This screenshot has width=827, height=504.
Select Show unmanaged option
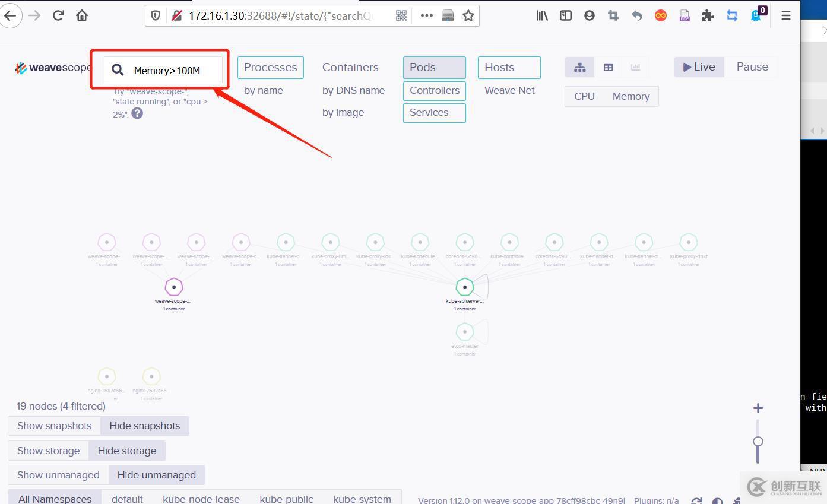[x=58, y=475]
